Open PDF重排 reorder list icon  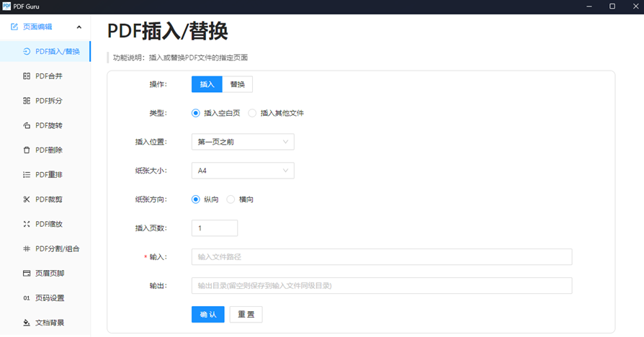point(27,174)
